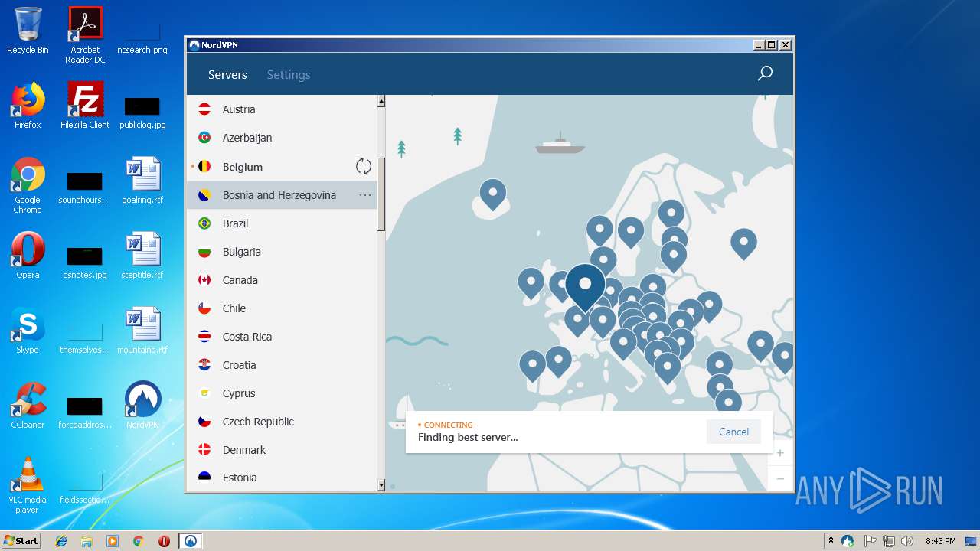
Task: Open the volume icon in system tray
Action: point(908,541)
